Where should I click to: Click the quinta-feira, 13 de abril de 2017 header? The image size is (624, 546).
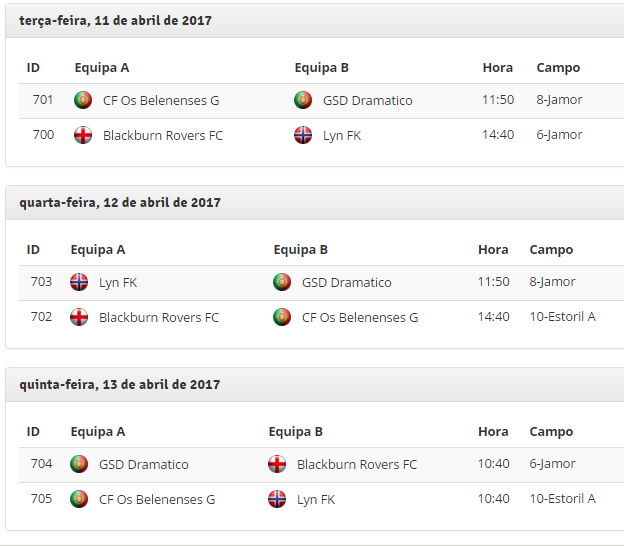coord(120,384)
